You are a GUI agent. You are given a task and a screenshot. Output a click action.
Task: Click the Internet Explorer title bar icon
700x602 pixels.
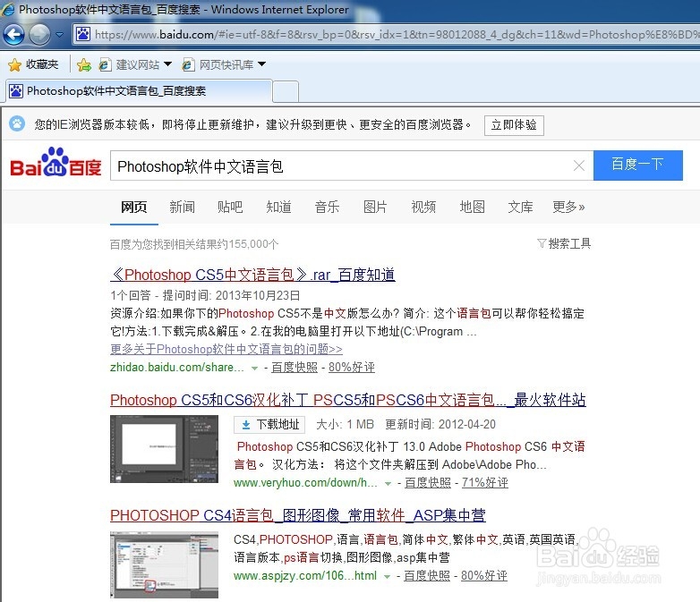[8, 9]
